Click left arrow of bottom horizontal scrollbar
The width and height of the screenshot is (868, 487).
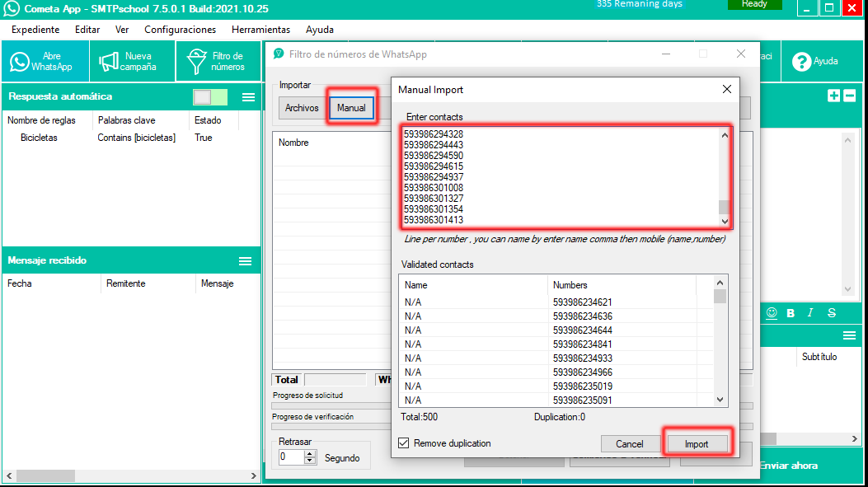(x=9, y=475)
